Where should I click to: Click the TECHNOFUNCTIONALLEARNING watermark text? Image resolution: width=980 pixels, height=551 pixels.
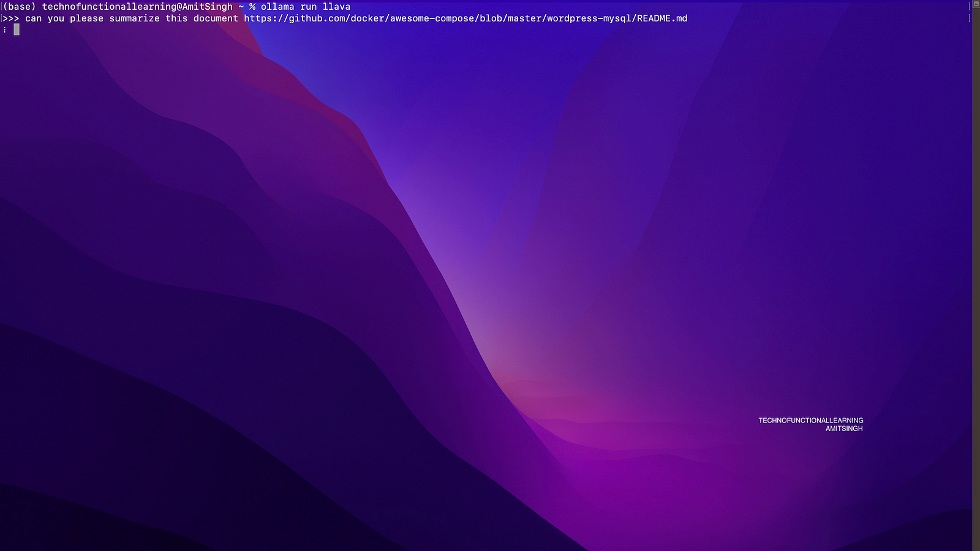[810, 421]
